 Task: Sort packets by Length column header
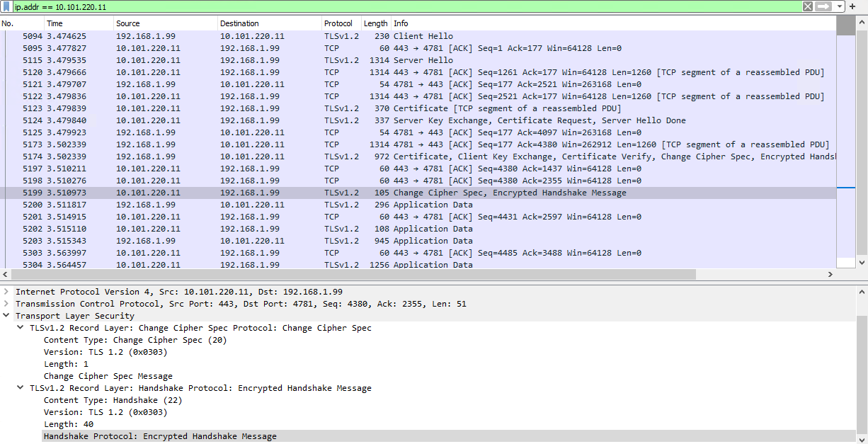(x=376, y=23)
